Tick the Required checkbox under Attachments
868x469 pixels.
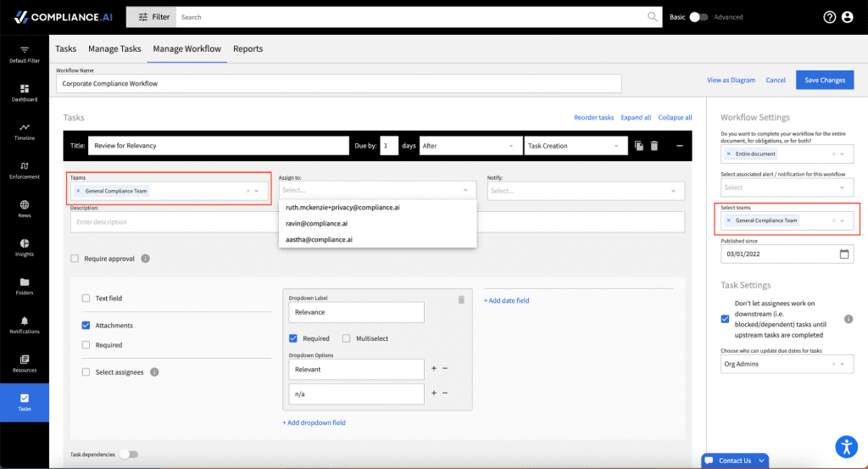(86, 345)
